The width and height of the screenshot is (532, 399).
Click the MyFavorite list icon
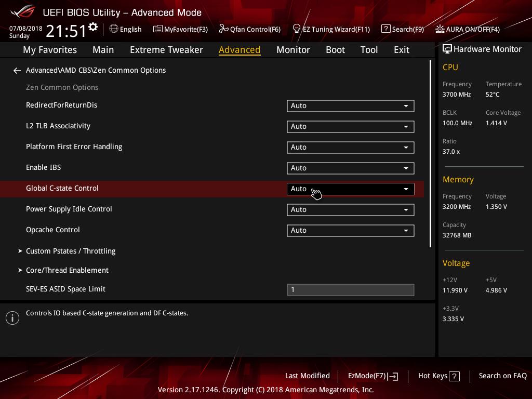(157, 29)
